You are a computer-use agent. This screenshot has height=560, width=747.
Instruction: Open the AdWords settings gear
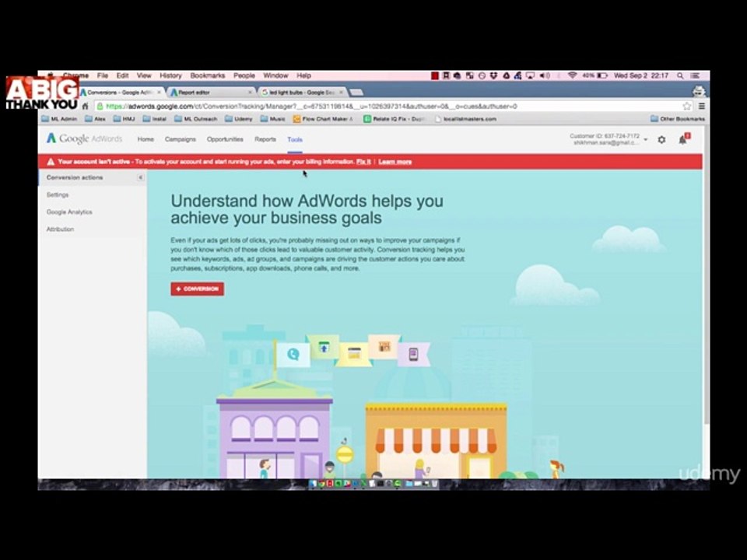661,139
